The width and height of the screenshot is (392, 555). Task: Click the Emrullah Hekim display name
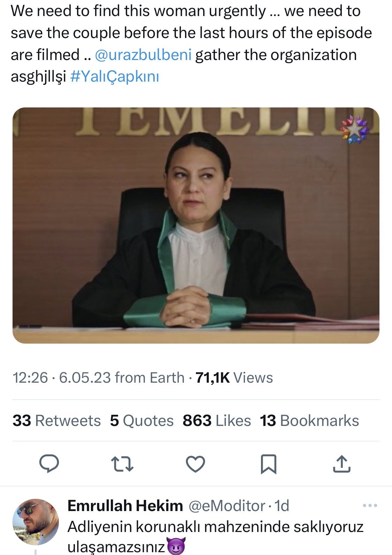click(125, 505)
